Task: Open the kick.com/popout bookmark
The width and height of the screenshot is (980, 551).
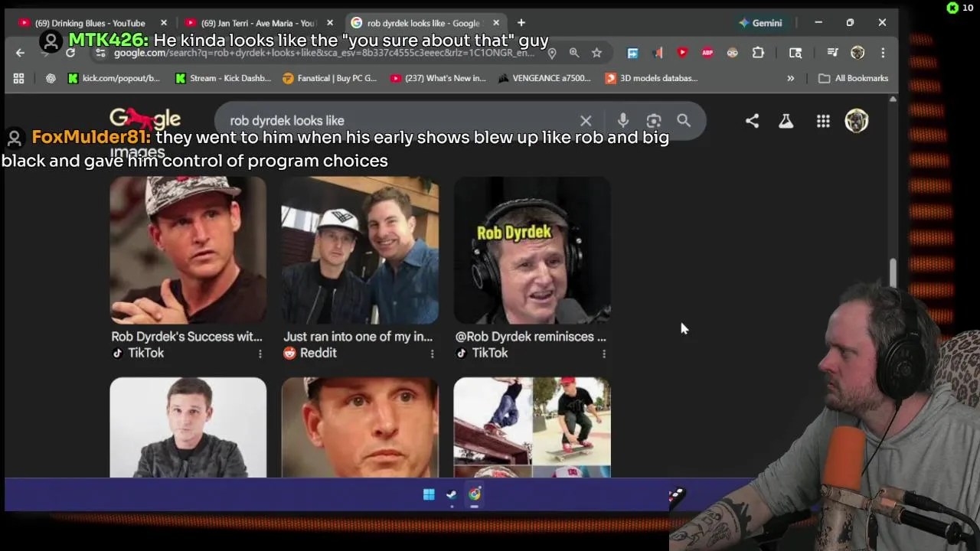Action: 113,78
